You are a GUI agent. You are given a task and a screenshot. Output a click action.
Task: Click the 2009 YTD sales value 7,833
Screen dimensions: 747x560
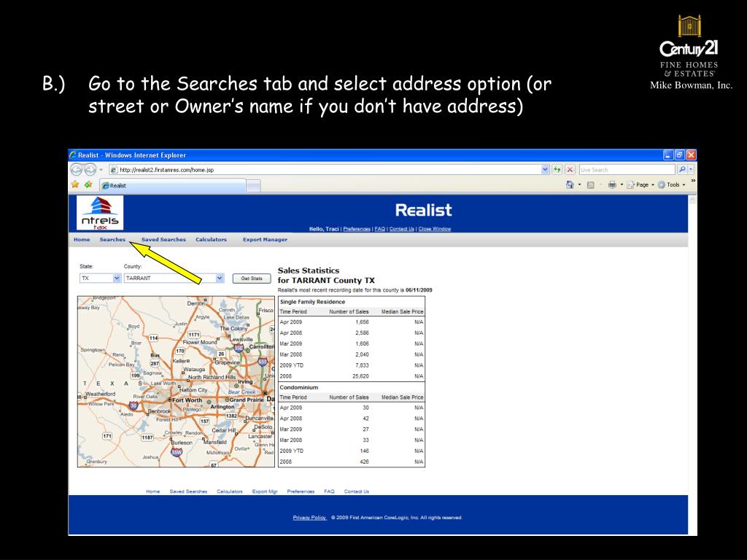362,365
